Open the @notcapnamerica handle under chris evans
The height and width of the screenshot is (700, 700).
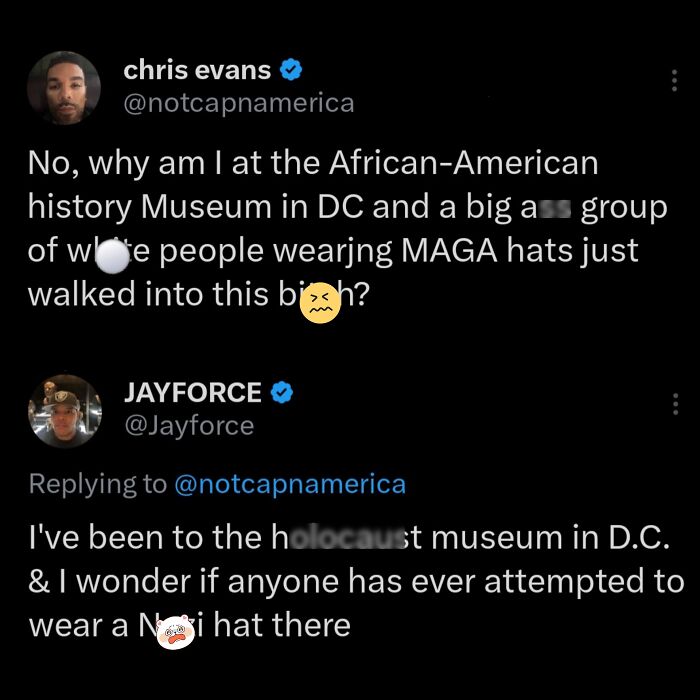[239, 104]
